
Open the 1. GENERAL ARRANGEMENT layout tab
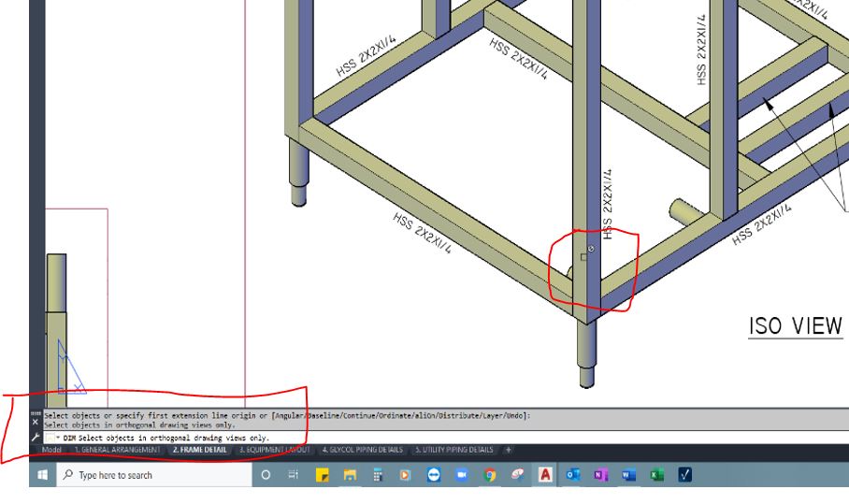(117, 450)
